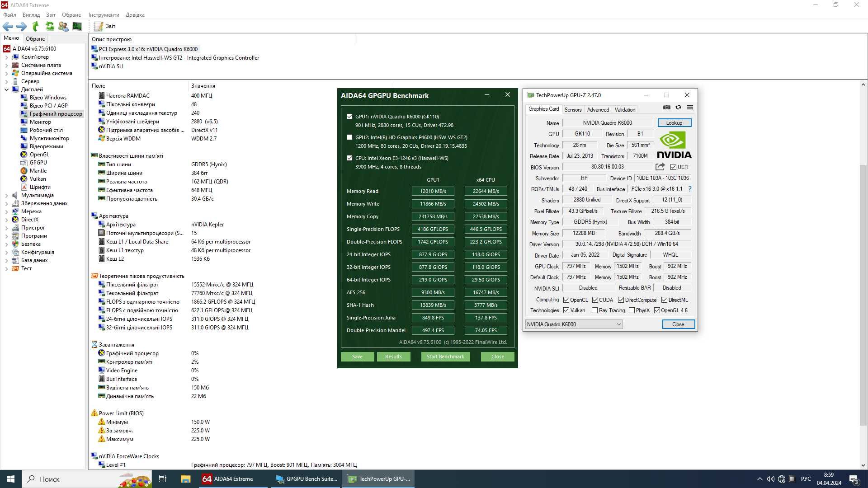Click the Back arrow in AIDA64 toolbar
The height and width of the screenshot is (488, 868).
[8, 26]
